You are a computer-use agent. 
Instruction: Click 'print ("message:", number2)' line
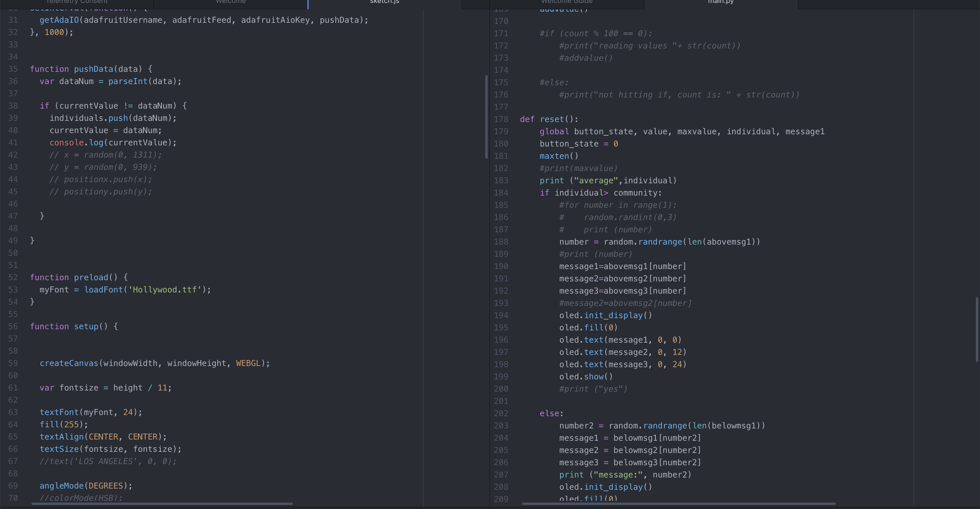pyautogui.click(x=625, y=475)
